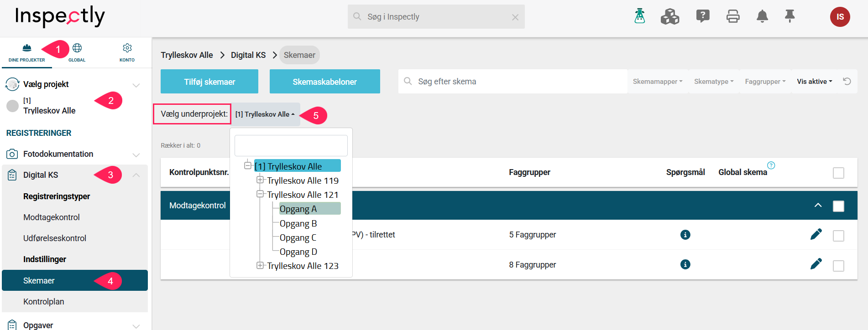The height and width of the screenshot is (330, 868).
Task: Select Opgang D in the tree
Action: (x=298, y=252)
